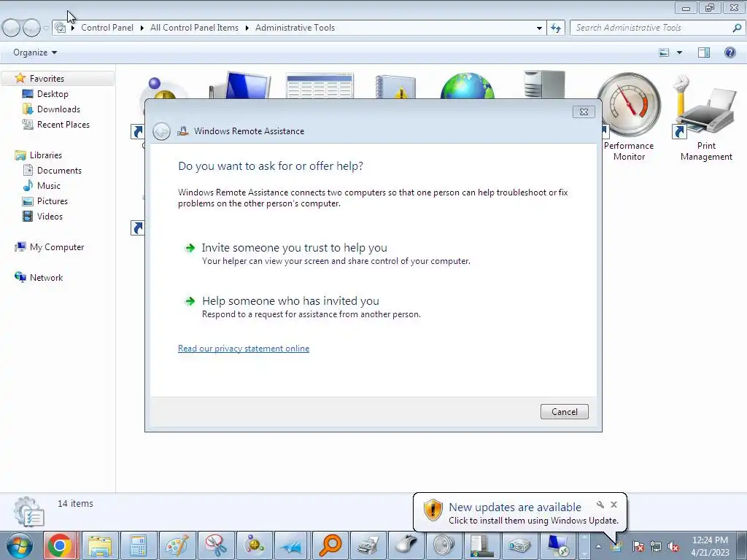This screenshot has height=560, width=747.
Task: Select All Control Panel Items breadcrumb
Action: [x=194, y=28]
